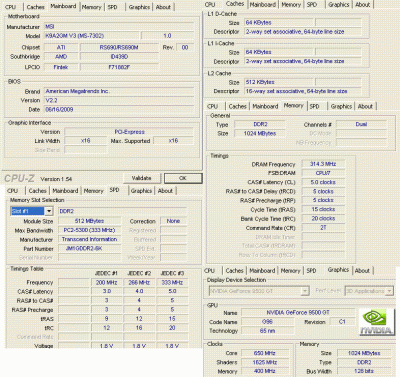This screenshot has width=400, height=377.
Task: Open the About tab in Graphics panel
Action: tap(362, 271)
